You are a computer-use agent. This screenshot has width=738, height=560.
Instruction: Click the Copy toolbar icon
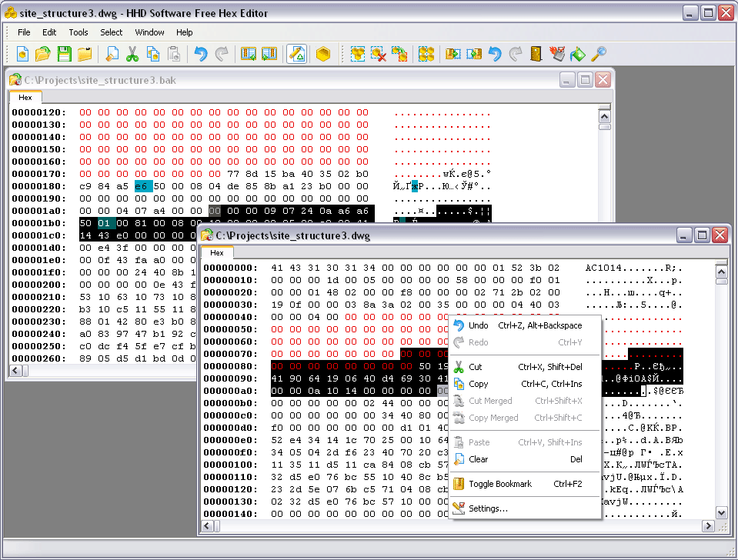153,54
